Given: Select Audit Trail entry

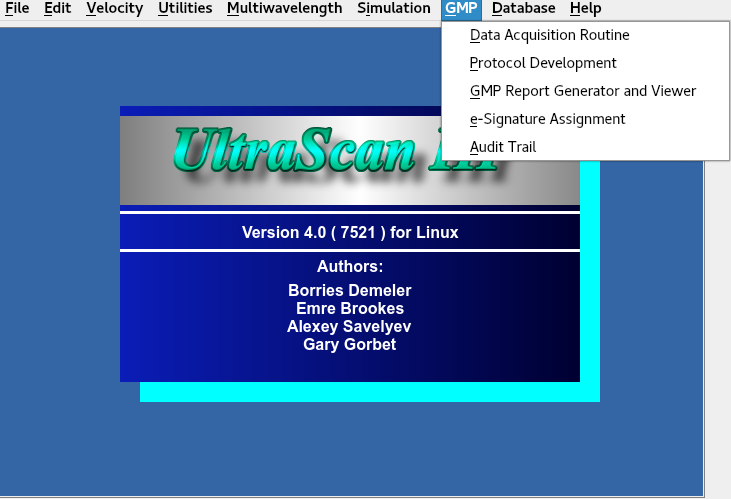Looking at the screenshot, I should (503, 147).
